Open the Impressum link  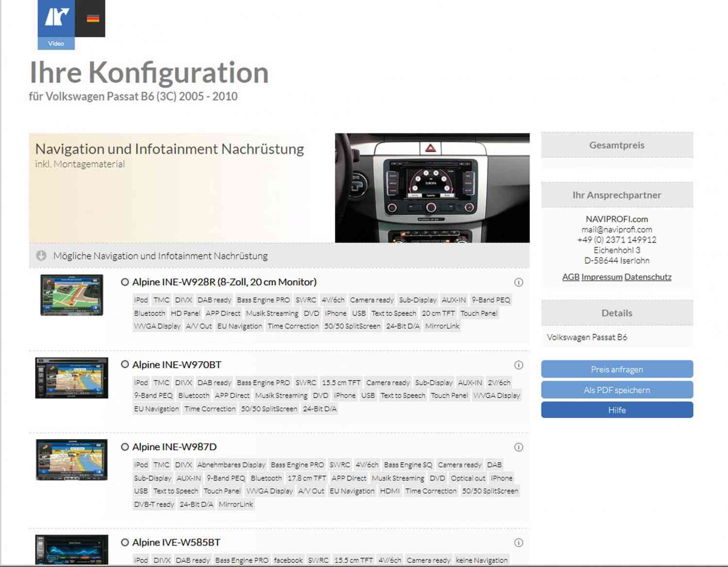tap(602, 277)
